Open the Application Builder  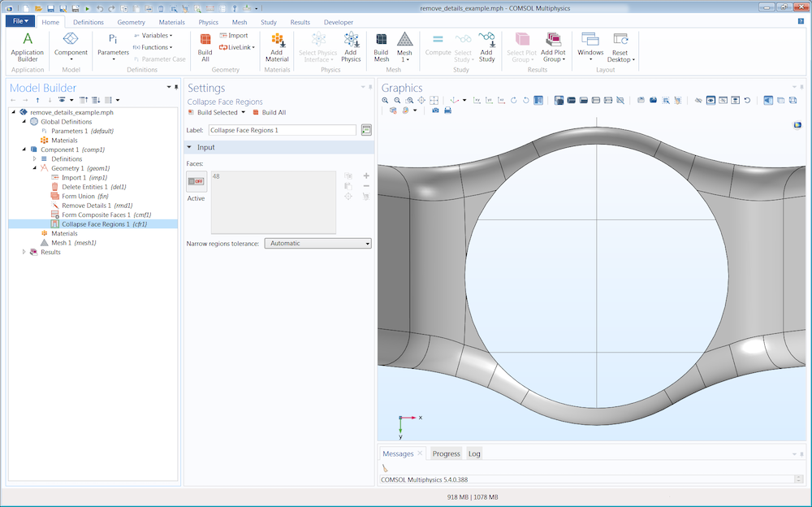(x=28, y=46)
